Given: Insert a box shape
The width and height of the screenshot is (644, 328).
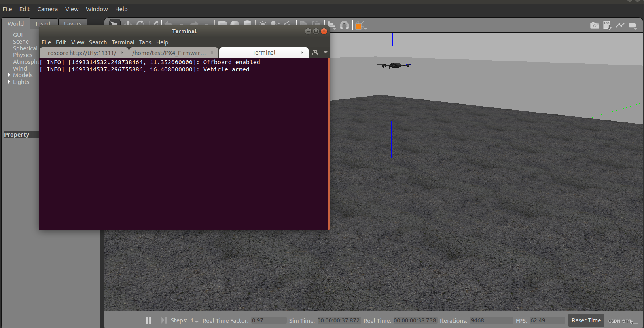Looking at the screenshot, I should (x=222, y=24).
